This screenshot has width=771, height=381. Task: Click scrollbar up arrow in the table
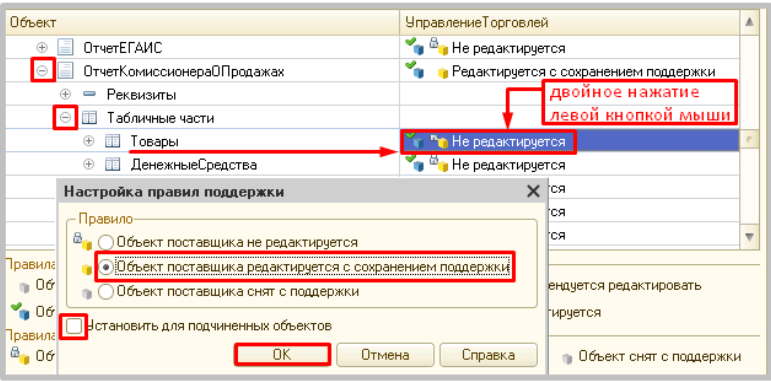749,22
